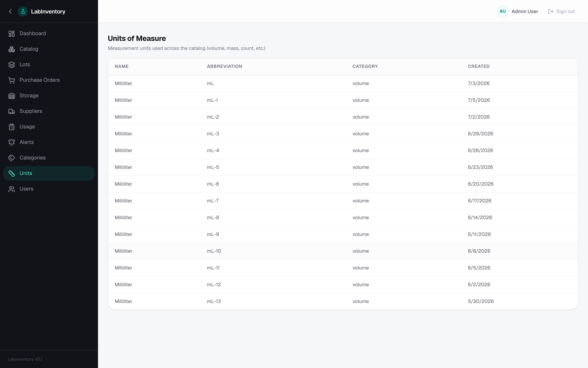Click created date '7/5/2026'

click(479, 100)
